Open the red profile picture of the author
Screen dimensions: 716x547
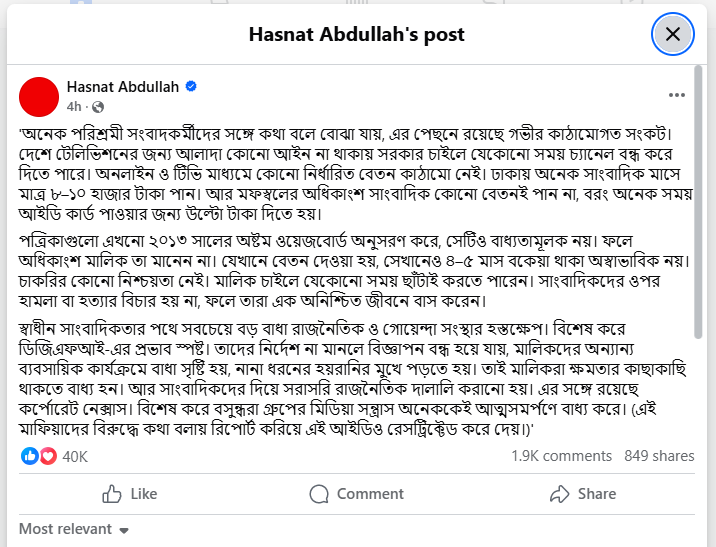point(39,97)
